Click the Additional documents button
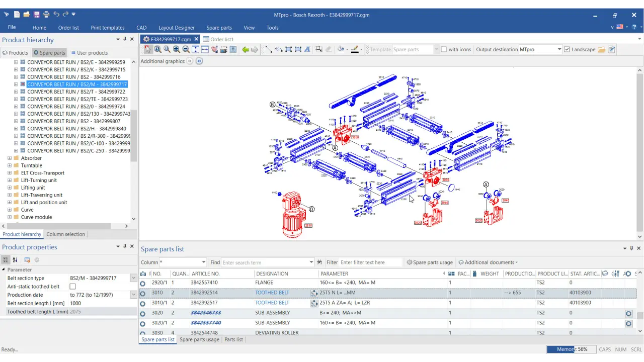 [x=488, y=262]
